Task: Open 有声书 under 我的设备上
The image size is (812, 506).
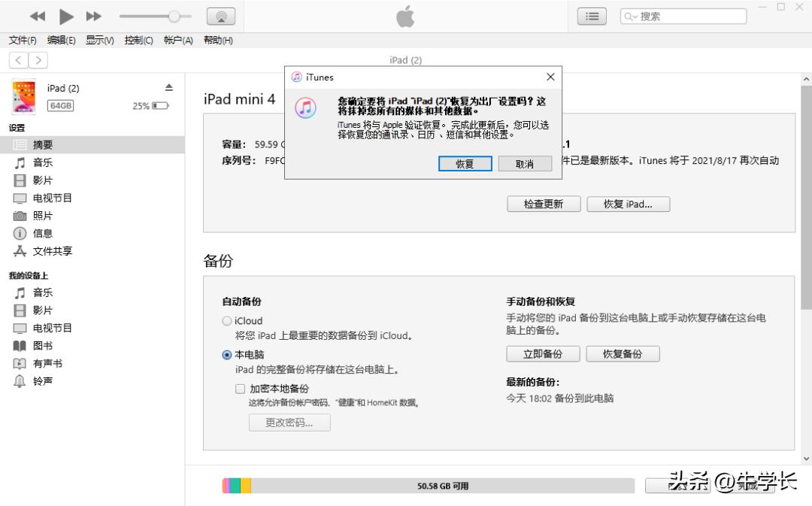Action: 47,363
